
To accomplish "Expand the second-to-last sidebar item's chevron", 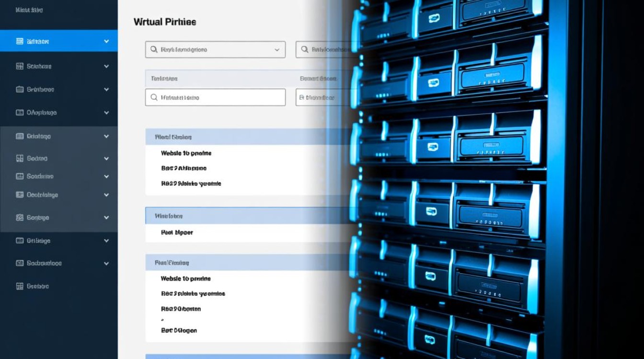I will point(106,263).
